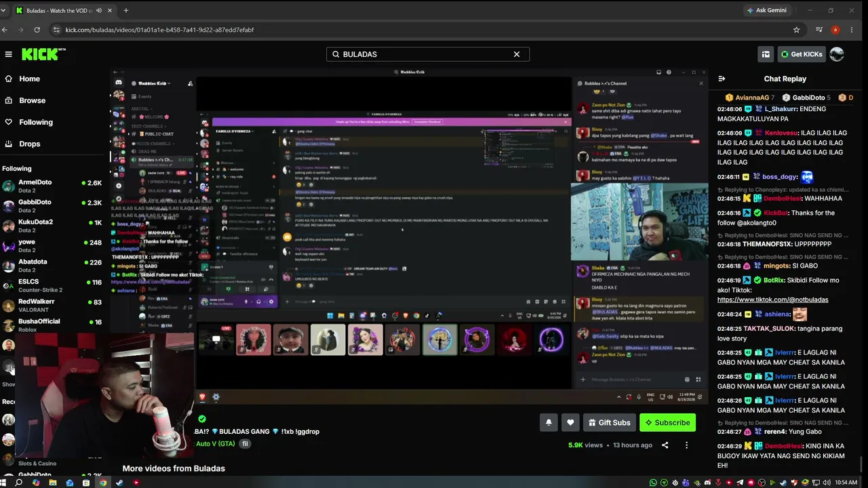Open BushaOfficial channel in Following list
Image resolution: width=868 pixels, height=488 pixels.
click(52, 325)
